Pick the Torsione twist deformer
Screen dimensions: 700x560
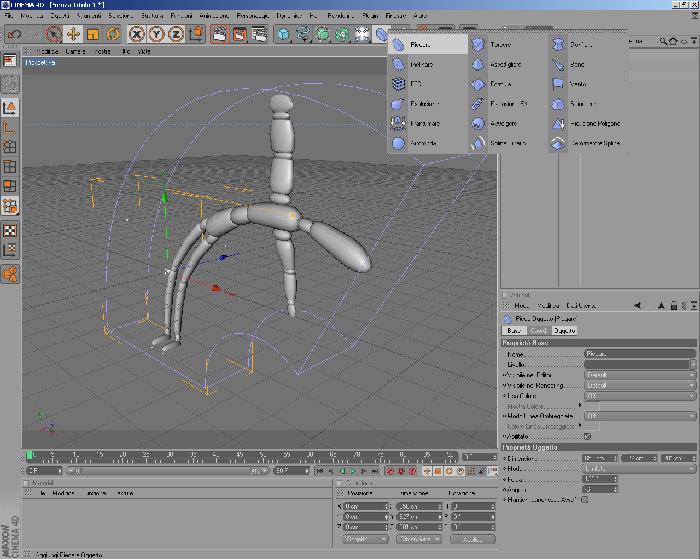point(508,45)
